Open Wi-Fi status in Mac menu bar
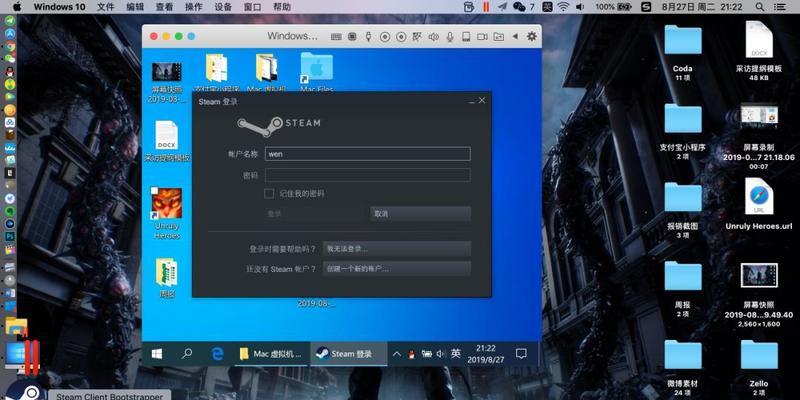Screen dimensions: 800x400 coord(563,7)
